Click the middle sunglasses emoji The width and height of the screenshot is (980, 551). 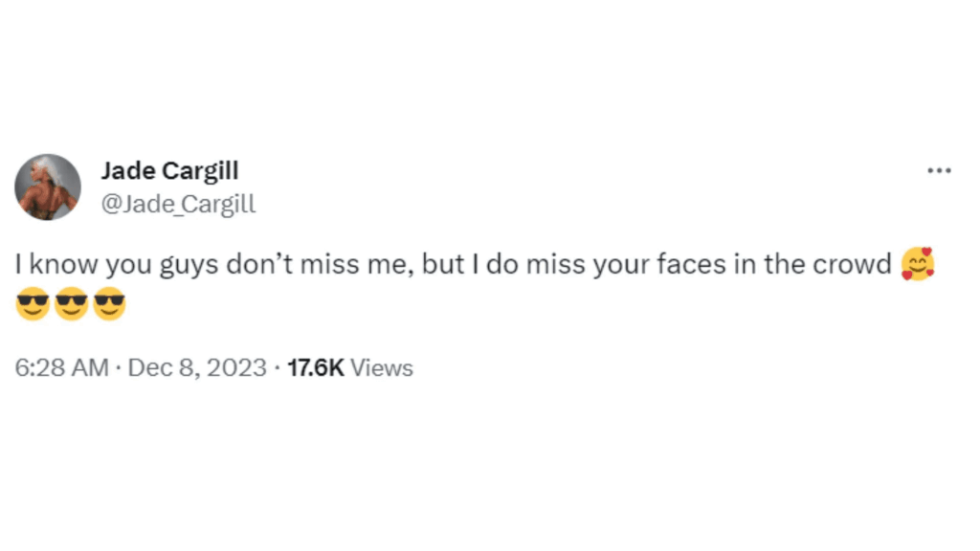(x=72, y=304)
